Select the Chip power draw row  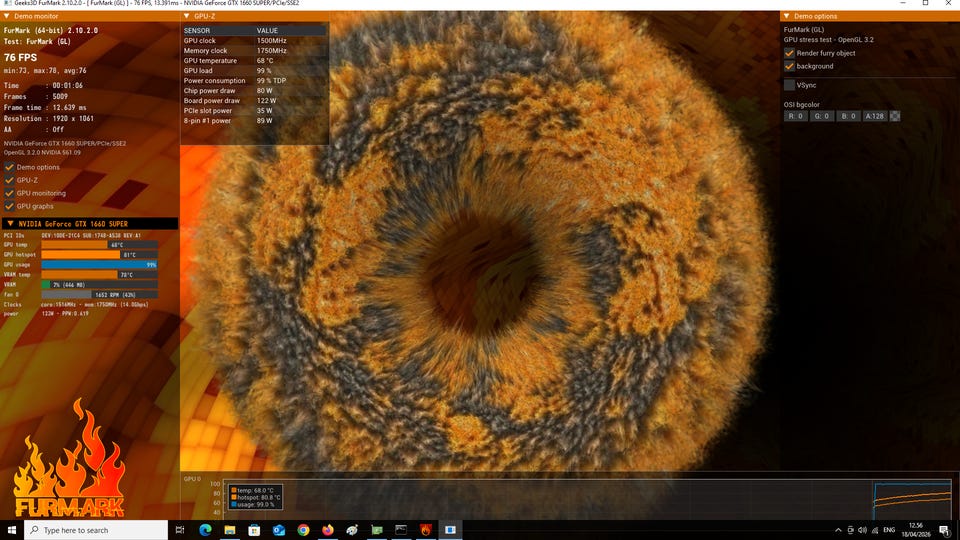click(254, 91)
